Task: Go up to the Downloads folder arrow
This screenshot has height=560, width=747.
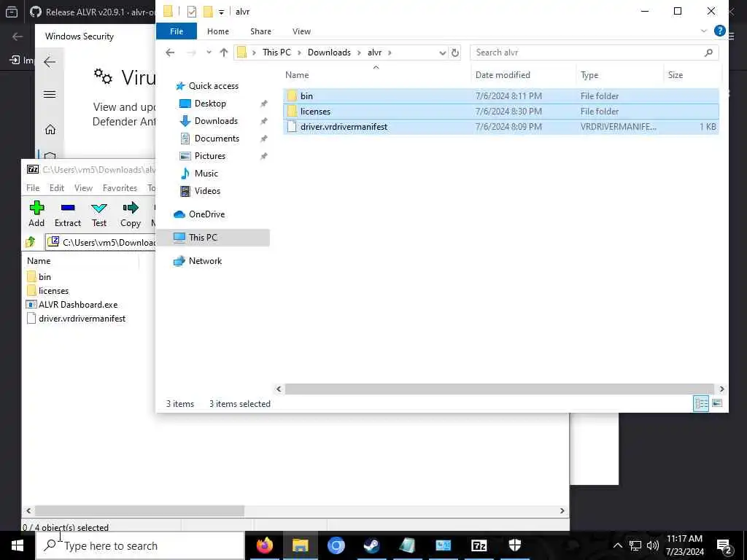Action: [x=224, y=52]
